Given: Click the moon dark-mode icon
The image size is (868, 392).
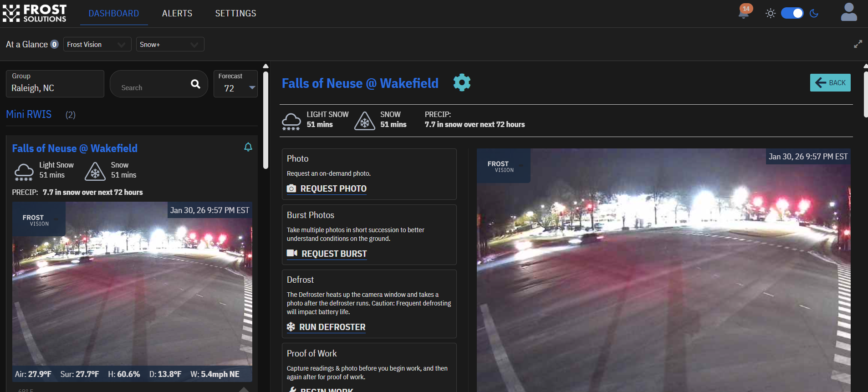Looking at the screenshot, I should [x=814, y=13].
